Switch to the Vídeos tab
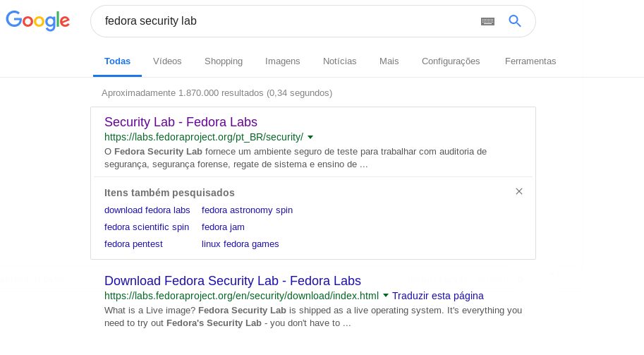Screen dimensions: 644x355 (167, 61)
